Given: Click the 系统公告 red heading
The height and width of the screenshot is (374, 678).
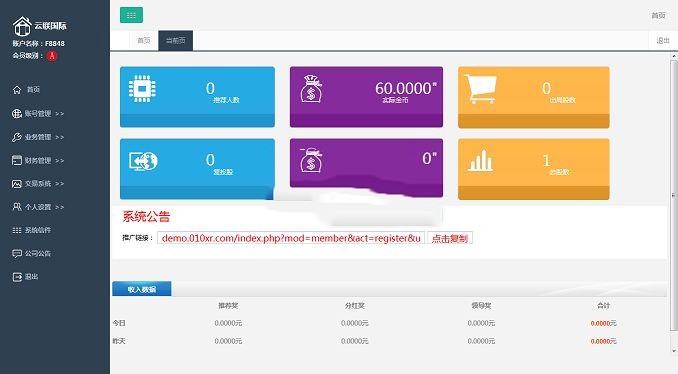Looking at the screenshot, I should [x=146, y=216].
